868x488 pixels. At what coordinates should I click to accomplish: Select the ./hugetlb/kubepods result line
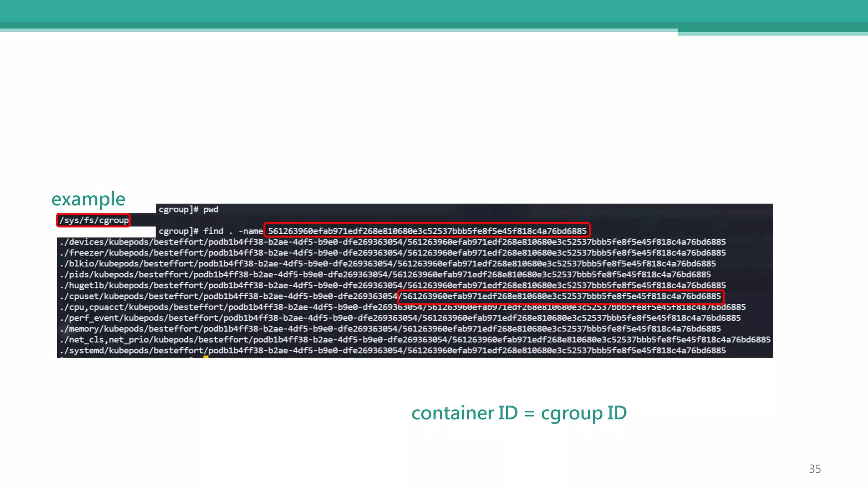(393, 286)
